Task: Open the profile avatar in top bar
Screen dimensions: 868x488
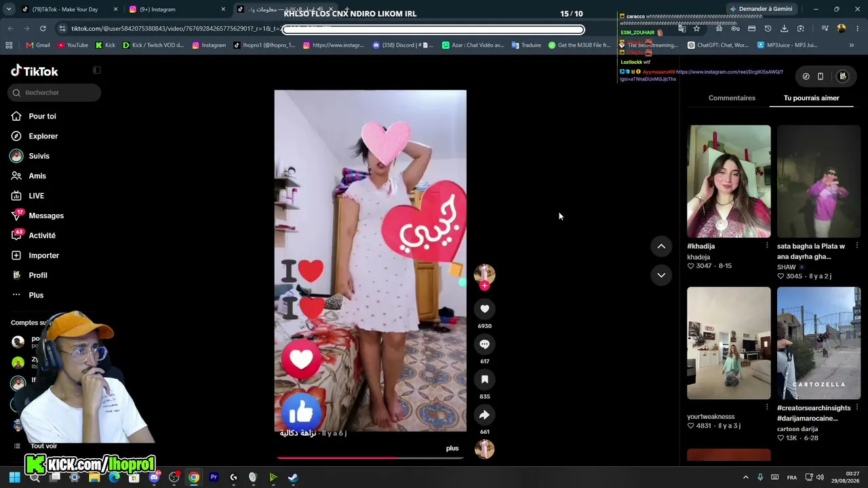Action: click(x=843, y=77)
